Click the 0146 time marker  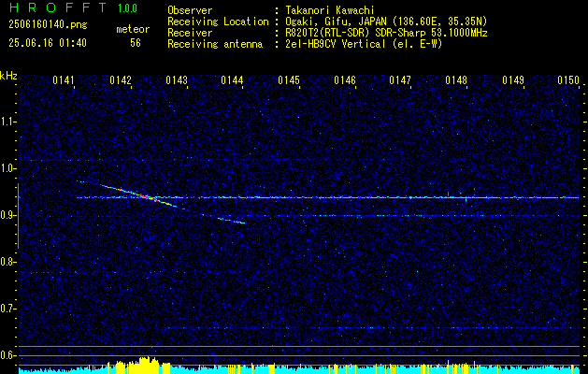[345, 80]
